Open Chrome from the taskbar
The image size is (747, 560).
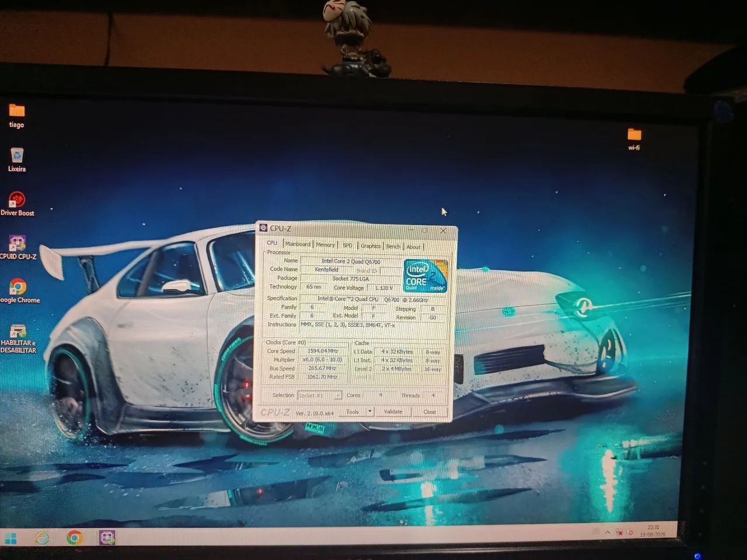click(x=74, y=537)
